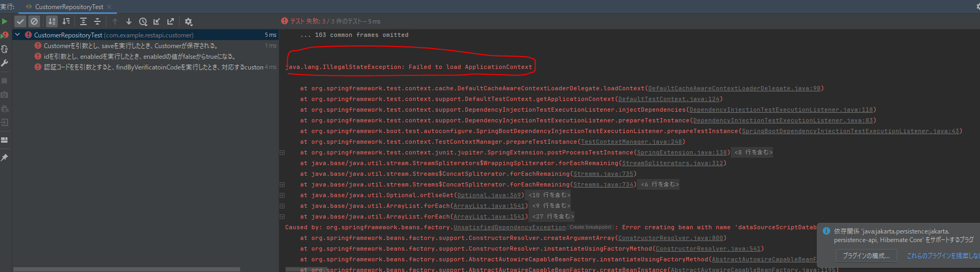
Task: Select the findByVerificatoinCode failed test
Action: (x=144, y=67)
